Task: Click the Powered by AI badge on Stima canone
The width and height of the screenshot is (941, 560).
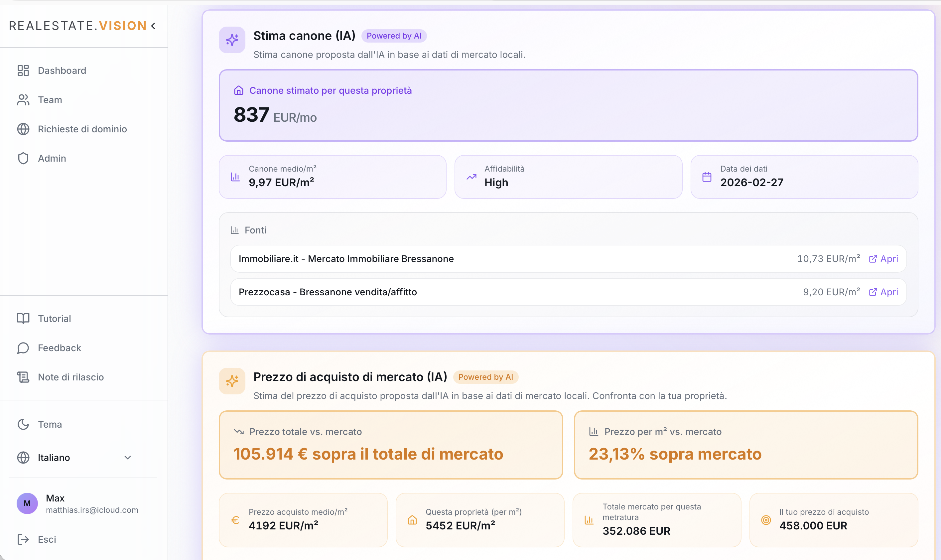Action: 394,36
